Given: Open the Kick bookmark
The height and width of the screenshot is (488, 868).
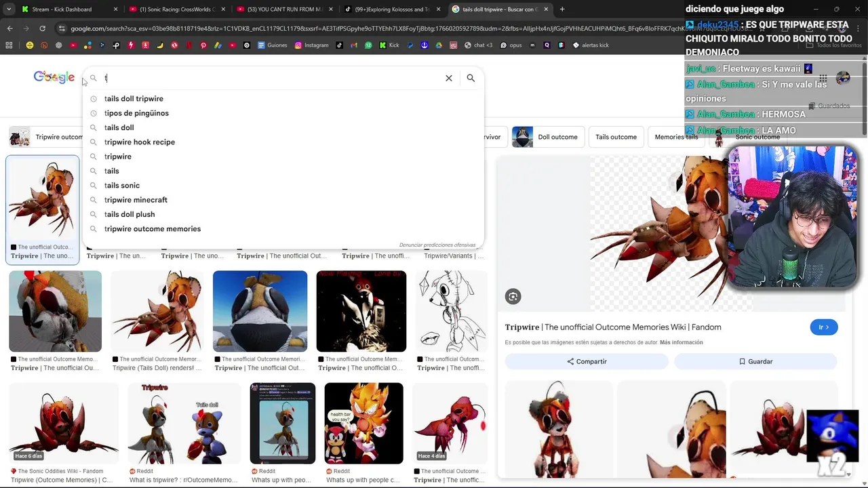Looking at the screenshot, I should tap(389, 45).
